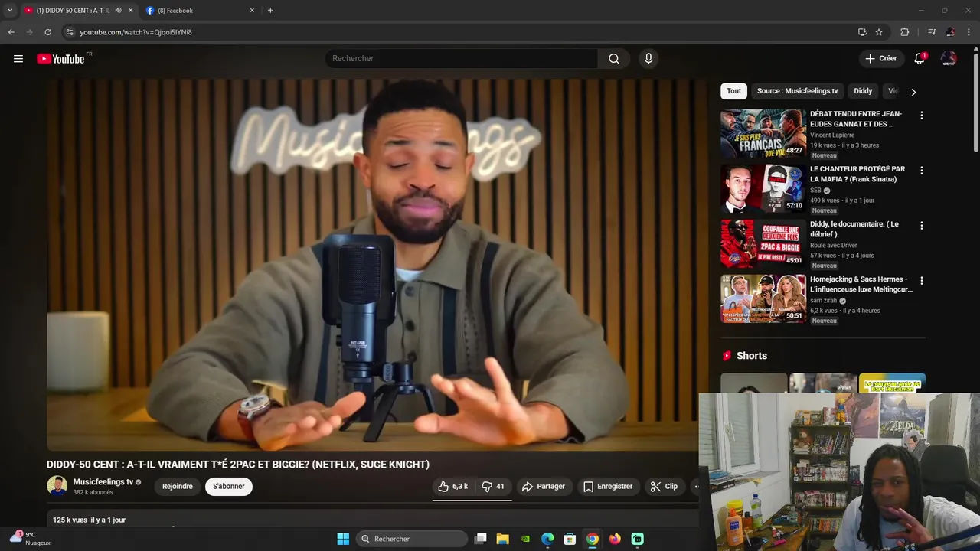
Task: Click the Vincent Lapierre channel name
Action: (832, 135)
